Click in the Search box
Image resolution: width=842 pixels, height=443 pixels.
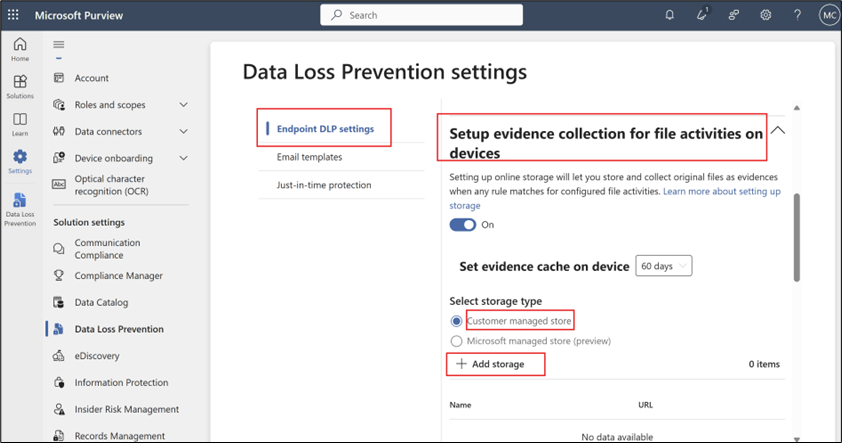click(x=422, y=15)
